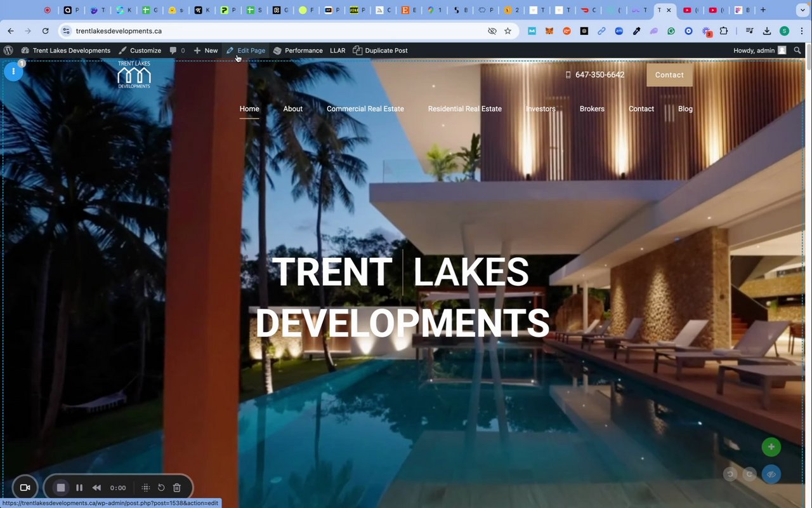Open the comments bubble showing 0
This screenshot has width=812, height=508.
(x=177, y=50)
